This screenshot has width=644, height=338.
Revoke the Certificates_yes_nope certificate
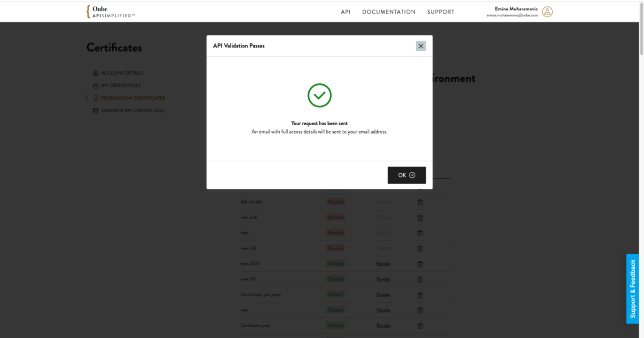383,295
